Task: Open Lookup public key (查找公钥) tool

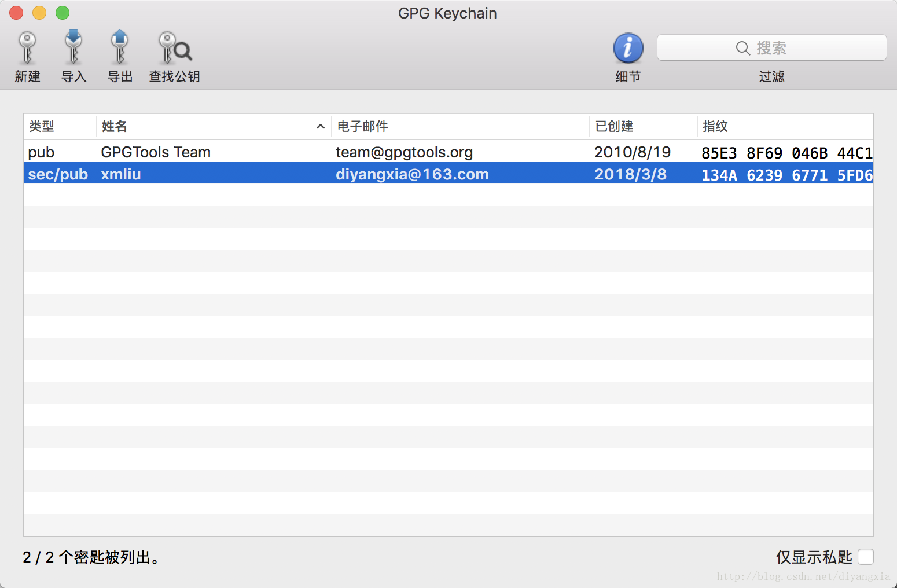Action: tap(174, 49)
